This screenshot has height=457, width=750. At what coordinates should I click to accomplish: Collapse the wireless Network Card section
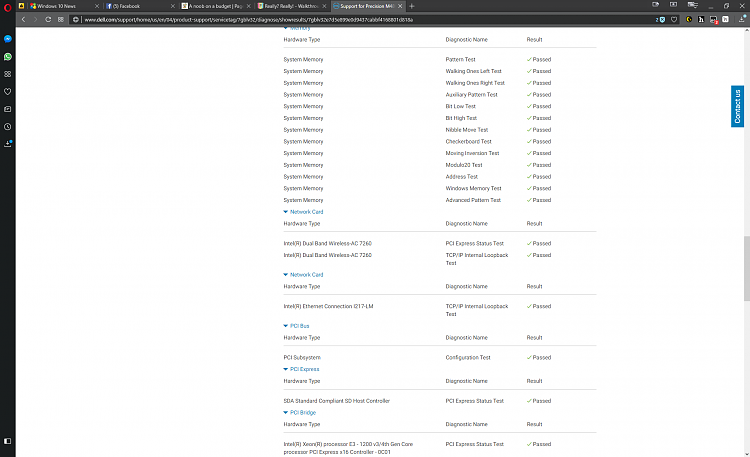303,212
